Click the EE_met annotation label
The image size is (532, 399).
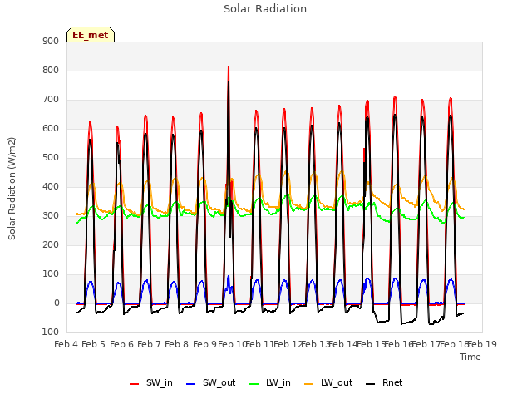pyautogui.click(x=91, y=35)
